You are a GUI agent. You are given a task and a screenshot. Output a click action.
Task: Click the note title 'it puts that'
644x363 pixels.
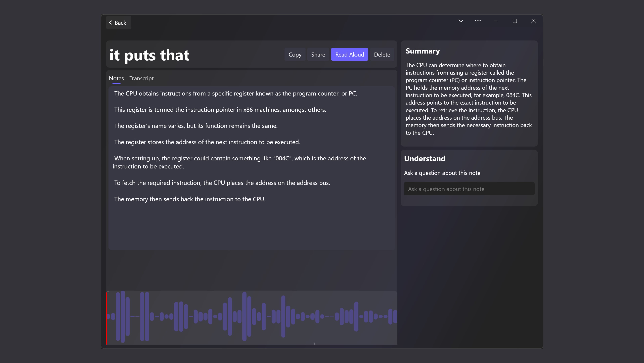(149, 55)
